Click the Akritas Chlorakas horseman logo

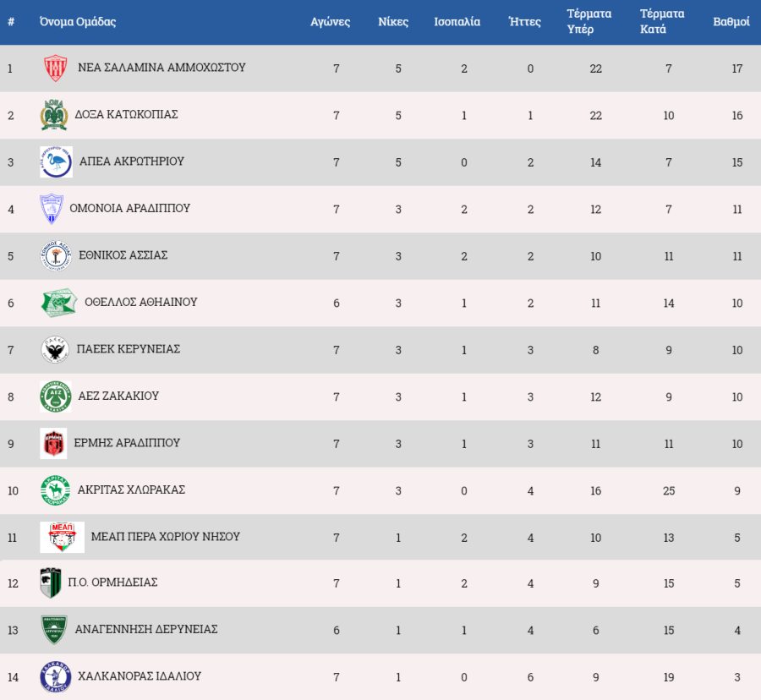[55, 490]
